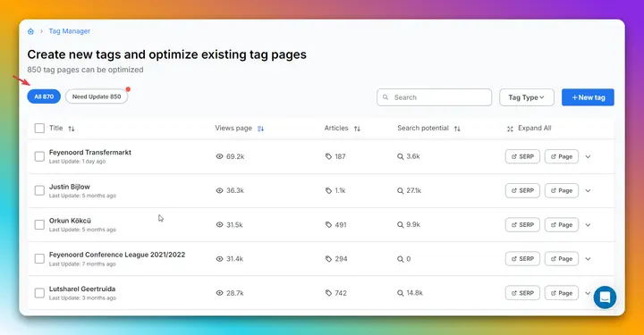This screenshot has height=335, width=644.
Task: Sort by Search potential arrows icon
Action: tap(457, 129)
